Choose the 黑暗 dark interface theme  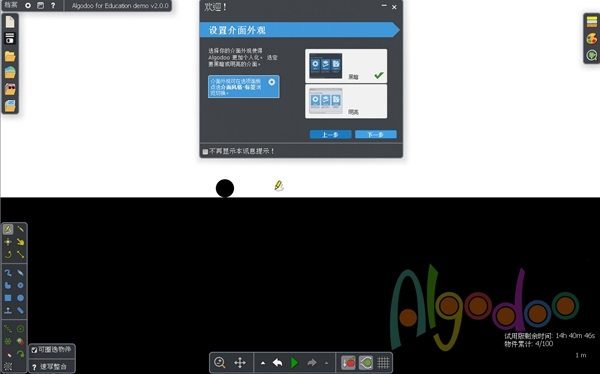pyautogui.click(x=346, y=66)
